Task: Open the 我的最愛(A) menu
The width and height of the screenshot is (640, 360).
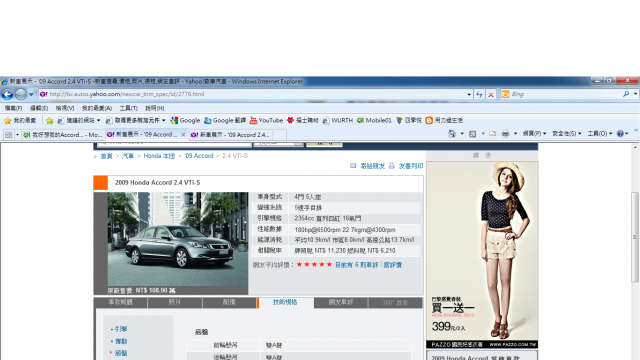Action: click(97, 108)
